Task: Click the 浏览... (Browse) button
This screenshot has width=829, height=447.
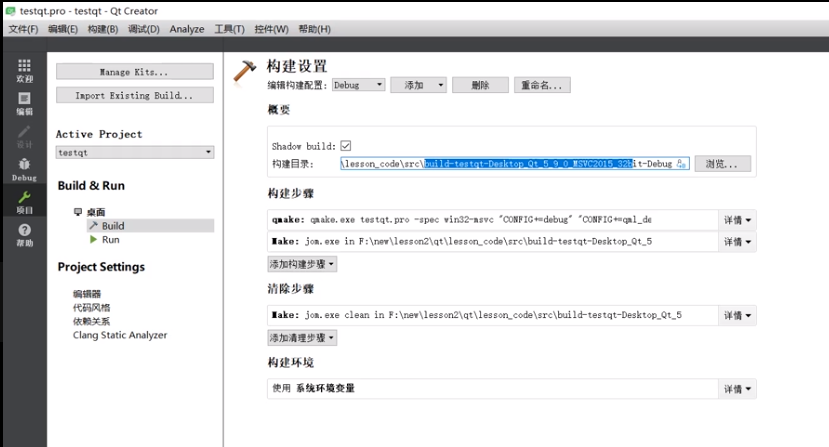Action: click(x=723, y=163)
